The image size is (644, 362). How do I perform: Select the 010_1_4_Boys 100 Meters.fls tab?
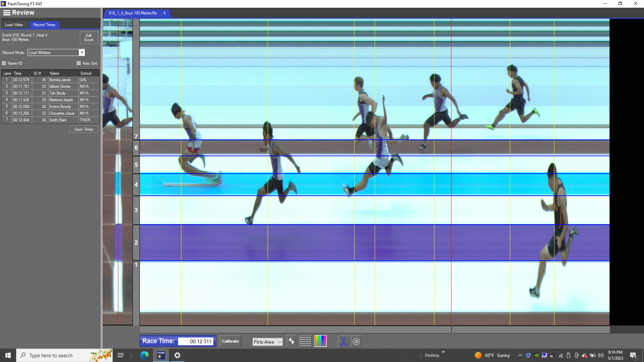pos(133,13)
